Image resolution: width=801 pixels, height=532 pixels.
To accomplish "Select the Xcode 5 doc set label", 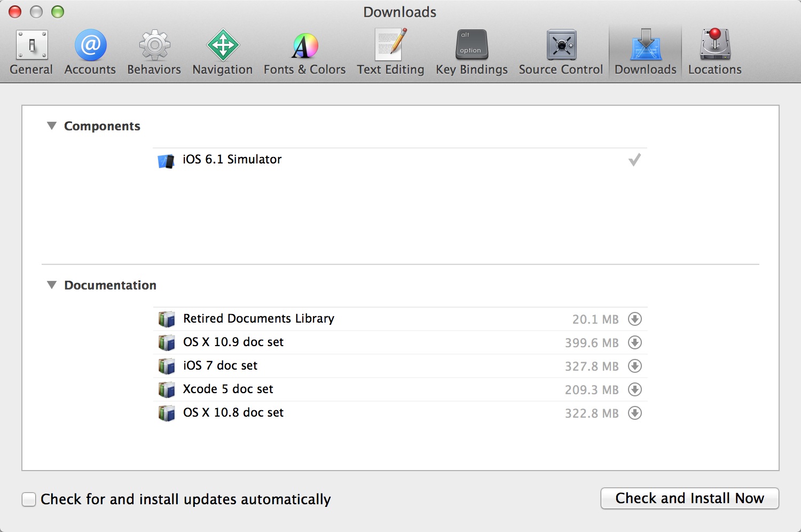I will tap(228, 389).
